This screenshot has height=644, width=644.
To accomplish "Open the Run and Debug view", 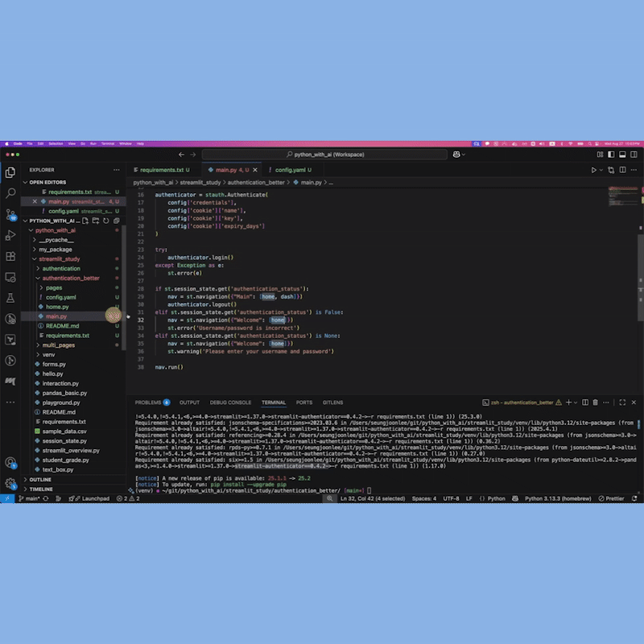I will tap(10, 235).
